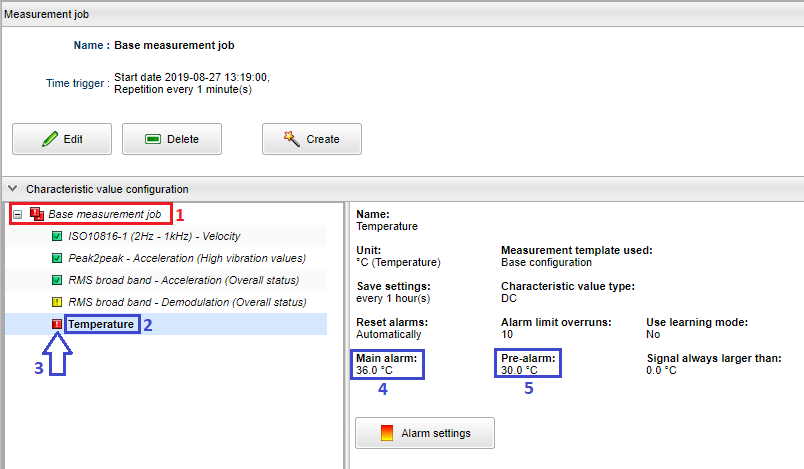Collapse the Characteristic value configuration section

[x=12, y=188]
